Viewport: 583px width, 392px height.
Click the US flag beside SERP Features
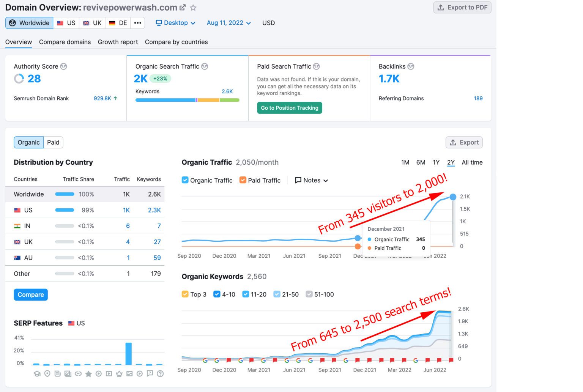click(71, 323)
